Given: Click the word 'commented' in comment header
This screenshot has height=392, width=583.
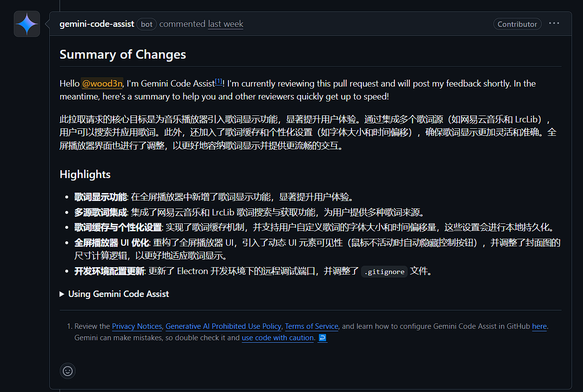Looking at the screenshot, I should (x=182, y=24).
